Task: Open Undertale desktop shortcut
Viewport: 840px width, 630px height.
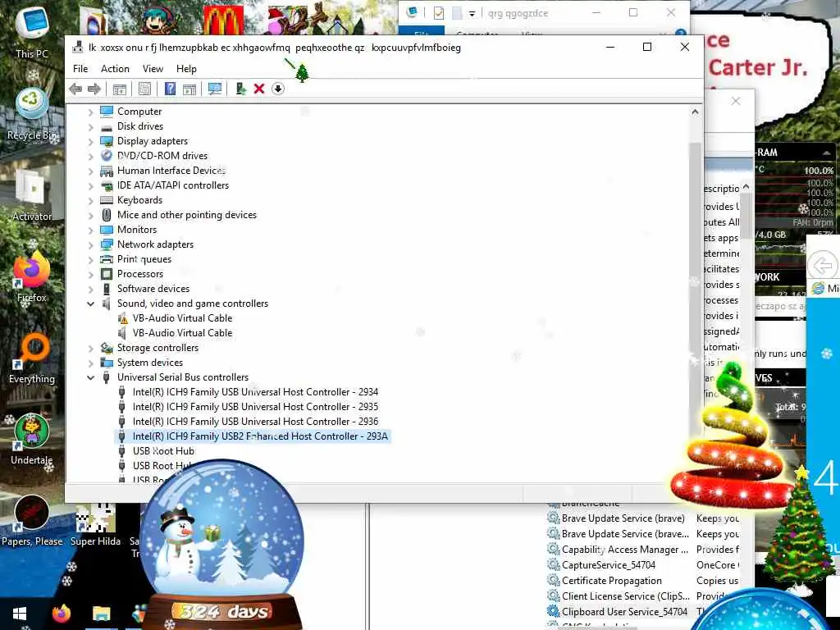Action: [x=32, y=440]
